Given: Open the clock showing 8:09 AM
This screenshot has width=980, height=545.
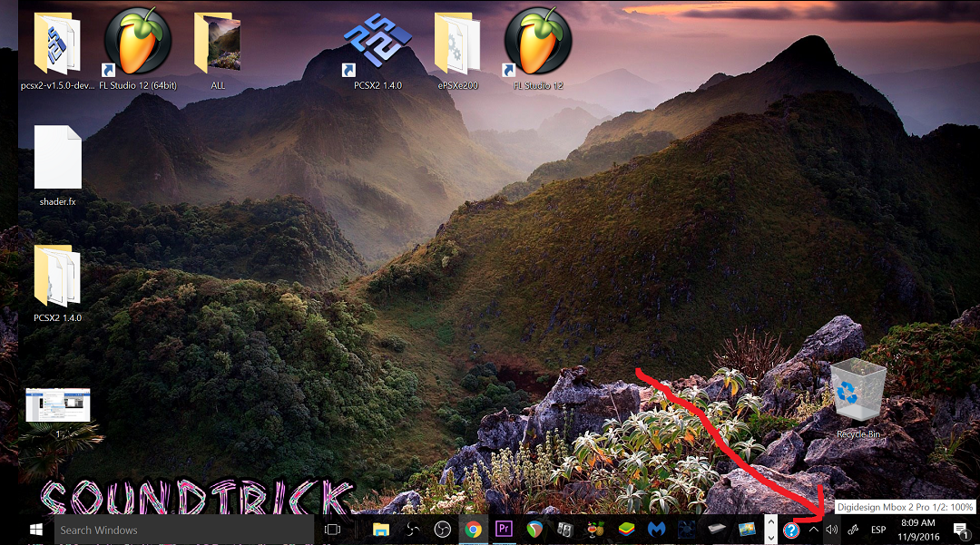Looking at the screenshot, I should coord(918,530).
